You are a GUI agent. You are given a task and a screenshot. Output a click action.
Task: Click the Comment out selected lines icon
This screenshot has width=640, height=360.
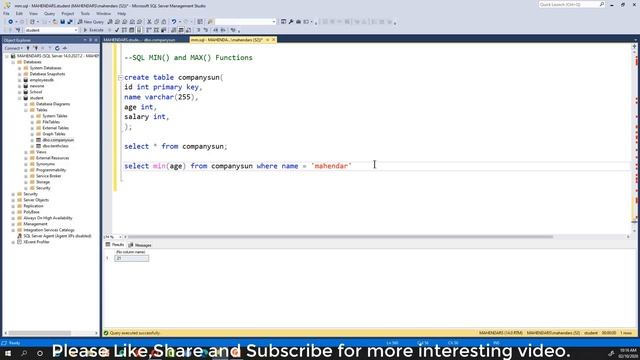pyautogui.click(x=198, y=30)
